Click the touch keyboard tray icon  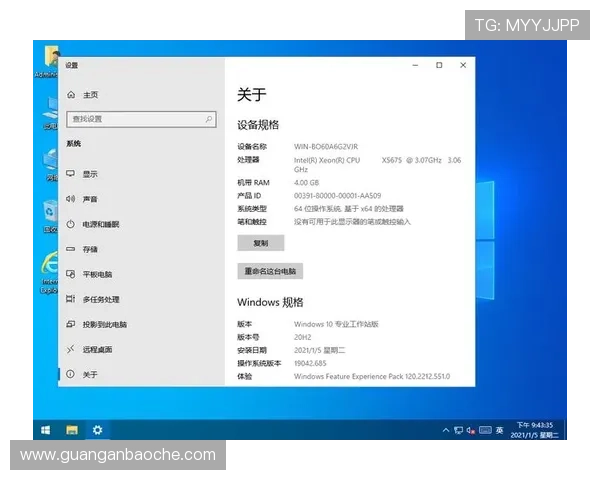pyautogui.click(x=485, y=430)
